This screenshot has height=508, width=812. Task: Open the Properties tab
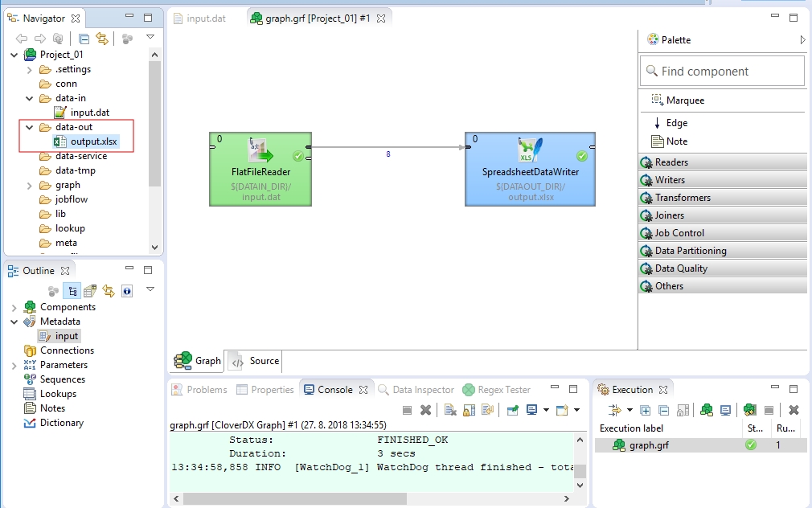265,390
